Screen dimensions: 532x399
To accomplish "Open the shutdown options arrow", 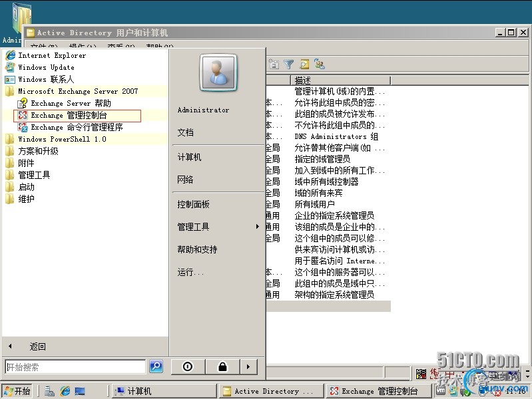I will (248, 366).
